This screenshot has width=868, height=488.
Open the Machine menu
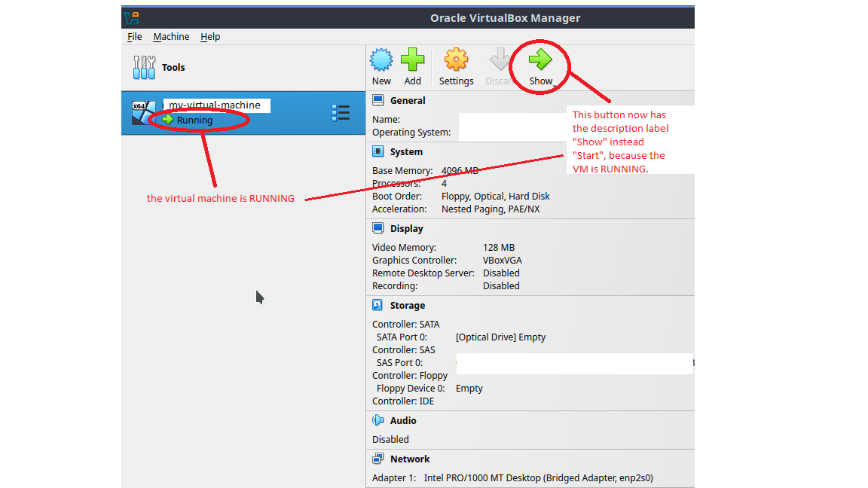pos(171,36)
